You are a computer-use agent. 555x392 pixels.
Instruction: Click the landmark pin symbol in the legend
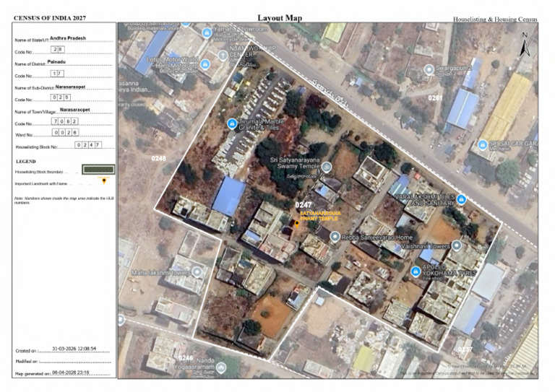(104, 181)
